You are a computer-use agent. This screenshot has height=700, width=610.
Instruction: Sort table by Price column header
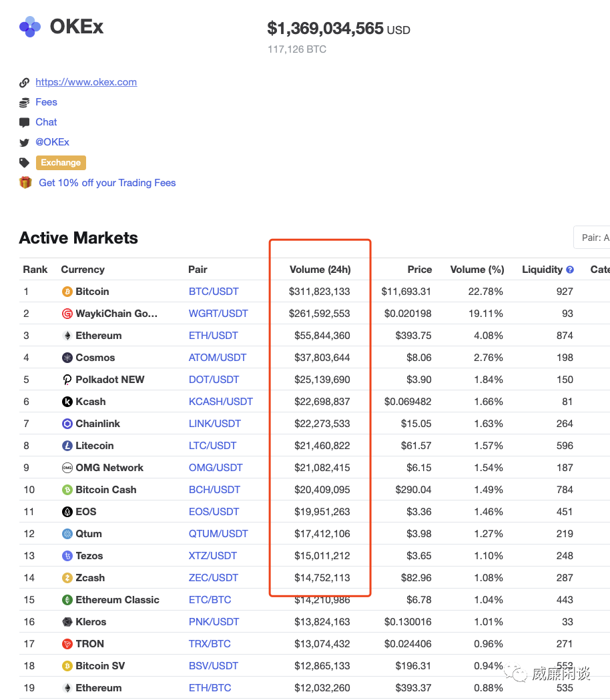[x=420, y=270]
